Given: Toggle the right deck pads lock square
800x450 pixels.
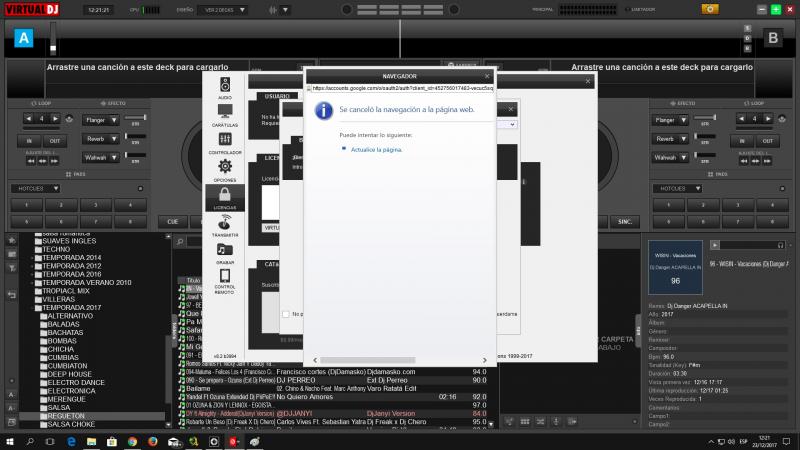Looking at the screenshot, I should pyautogui.click(x=782, y=189).
